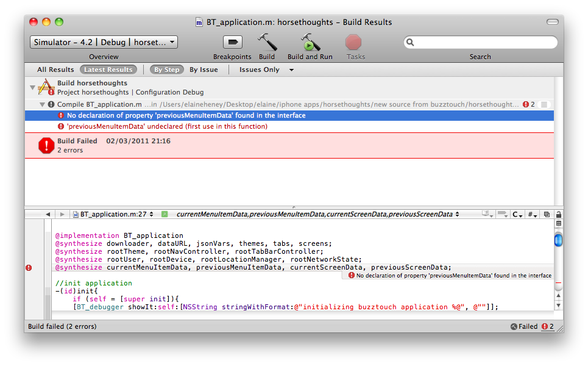Collapse the Compile BT_application.m step
The height and width of the screenshot is (366, 588).
pos(42,104)
